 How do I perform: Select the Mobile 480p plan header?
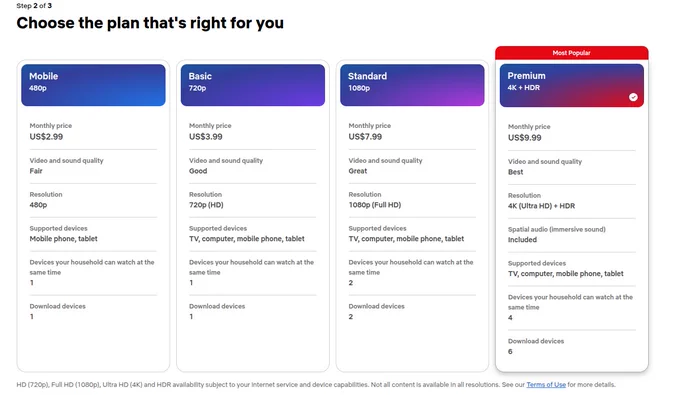(93, 85)
